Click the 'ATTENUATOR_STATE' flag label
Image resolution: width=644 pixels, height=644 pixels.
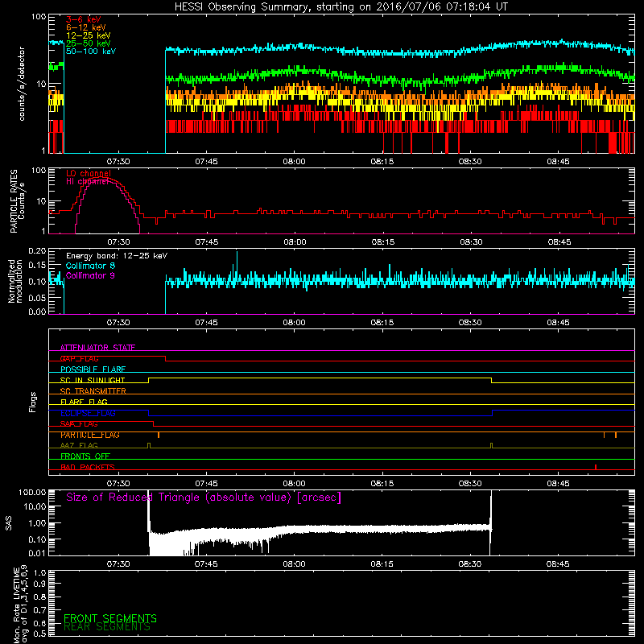pos(97,348)
